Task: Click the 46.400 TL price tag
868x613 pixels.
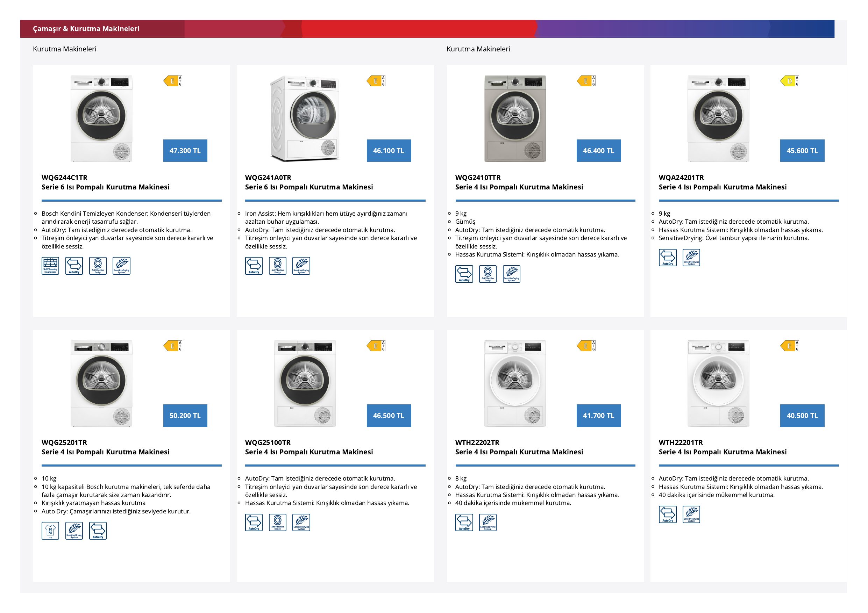Action: [x=599, y=151]
